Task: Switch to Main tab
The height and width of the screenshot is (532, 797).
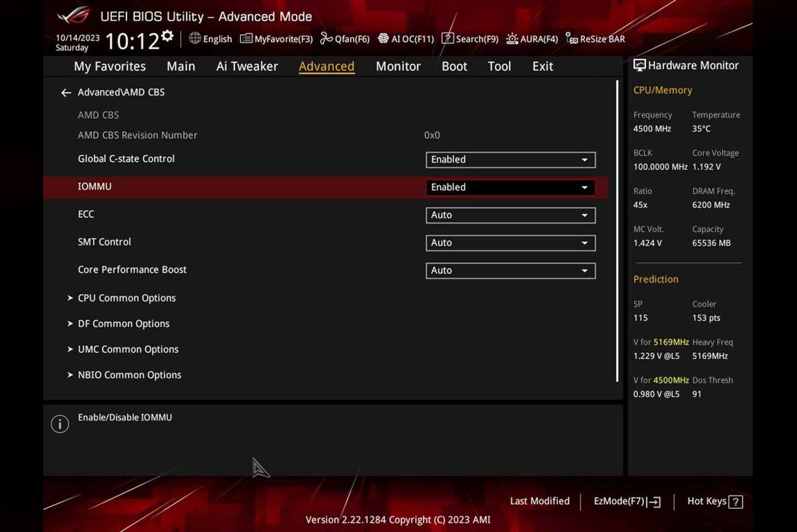Action: click(x=181, y=66)
